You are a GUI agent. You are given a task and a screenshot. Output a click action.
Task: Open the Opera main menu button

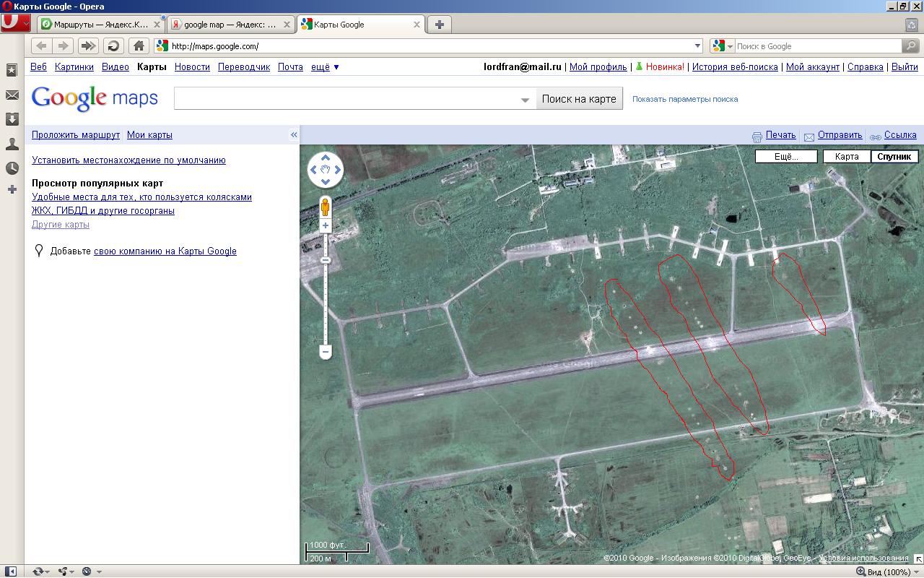coord(15,23)
